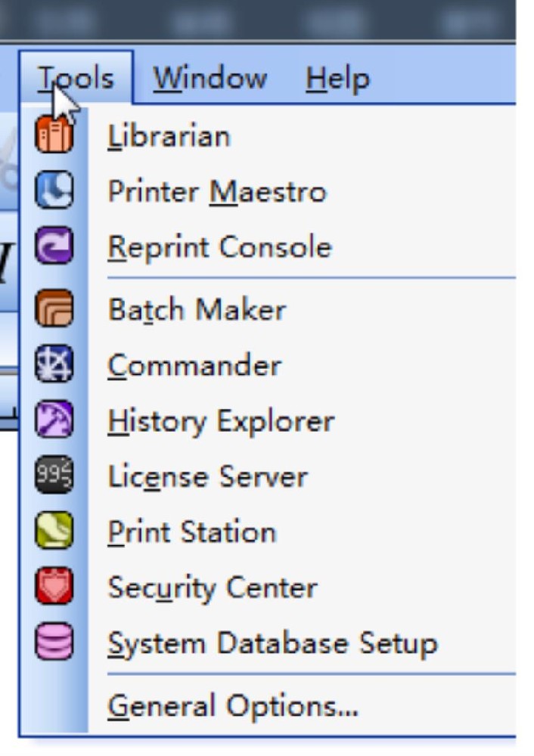
Task: Launch Printer Maestro from the menu text
Action: click(217, 192)
